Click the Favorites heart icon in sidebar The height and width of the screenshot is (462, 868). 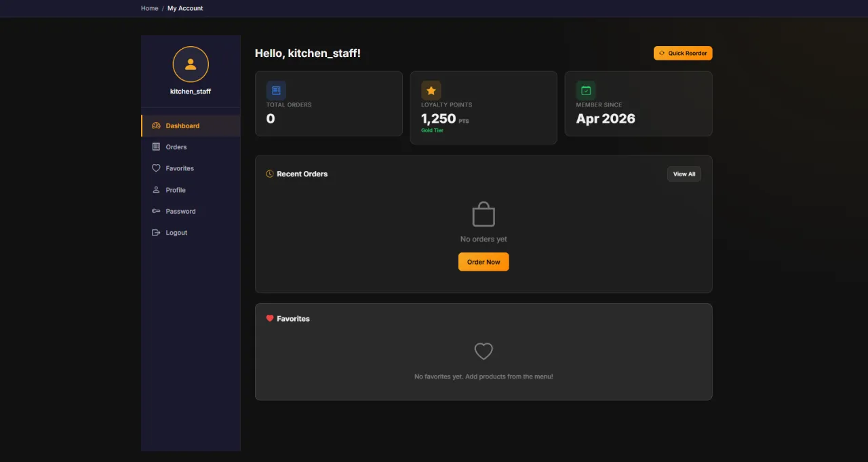coord(156,168)
